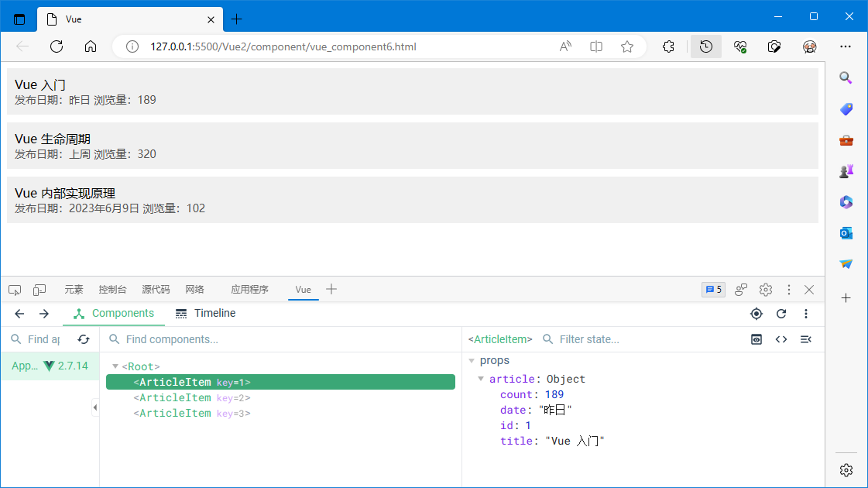Open Vue devtools more options menu
Image resolution: width=868 pixels, height=488 pixels.
click(x=806, y=314)
